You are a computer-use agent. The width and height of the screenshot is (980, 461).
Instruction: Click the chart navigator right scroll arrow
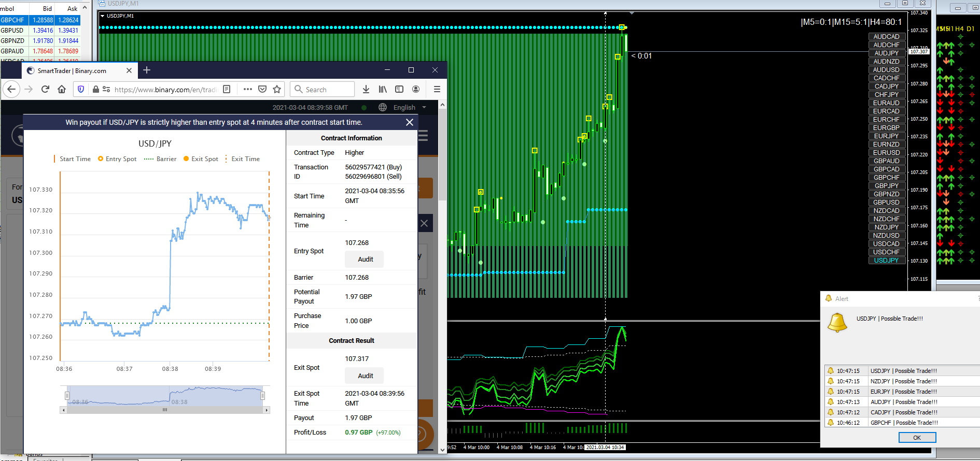point(267,410)
